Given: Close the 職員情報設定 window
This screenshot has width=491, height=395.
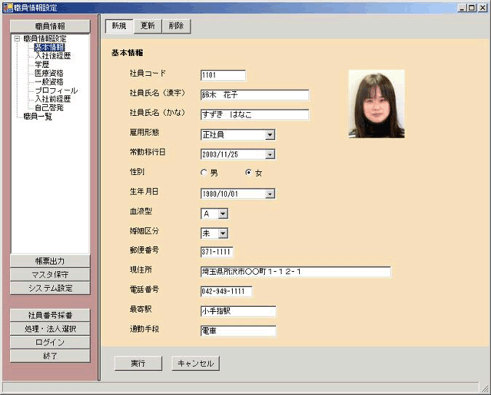Looking at the screenshot, I should pos(483,8).
